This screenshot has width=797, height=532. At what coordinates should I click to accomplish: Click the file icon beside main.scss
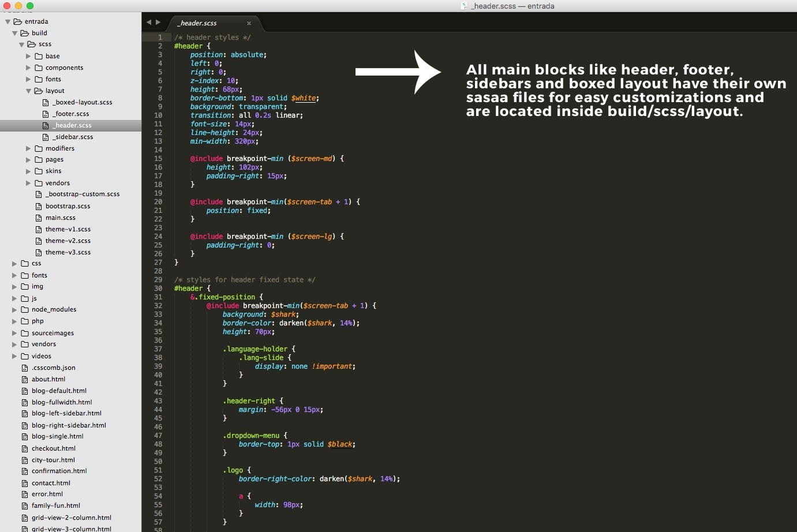[x=39, y=218]
